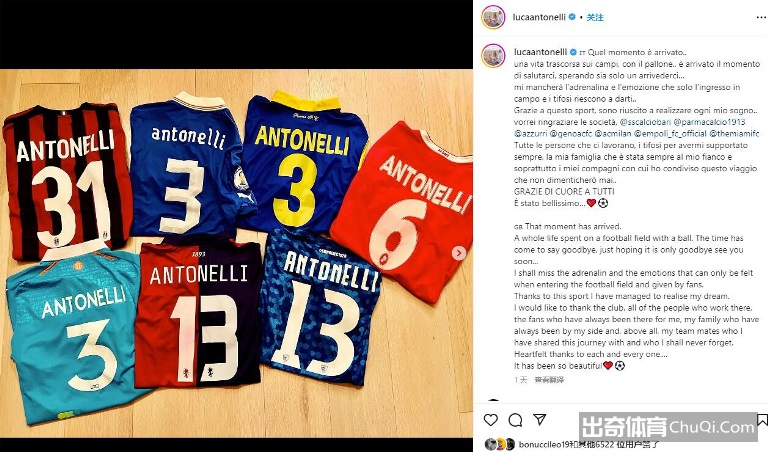Click see translation link below caption
Viewport: 768px width, 452px height.
(549, 380)
